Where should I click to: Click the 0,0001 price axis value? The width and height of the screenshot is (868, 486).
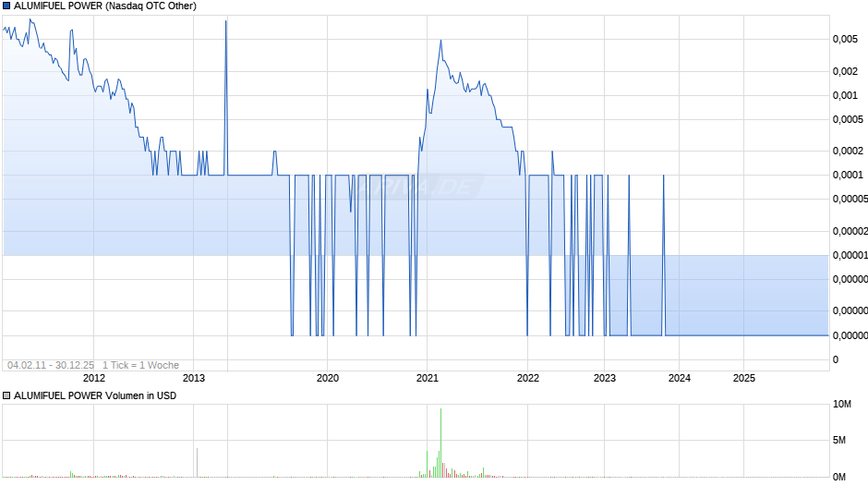click(848, 176)
